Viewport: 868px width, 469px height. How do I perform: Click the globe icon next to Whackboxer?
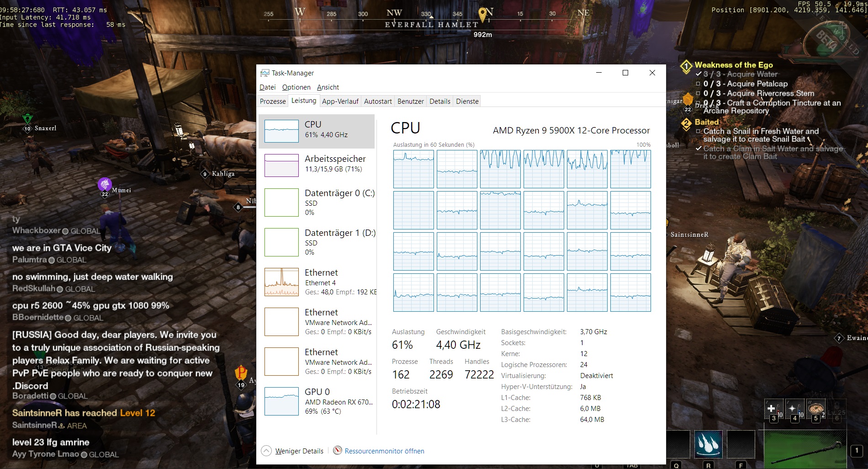click(x=65, y=231)
